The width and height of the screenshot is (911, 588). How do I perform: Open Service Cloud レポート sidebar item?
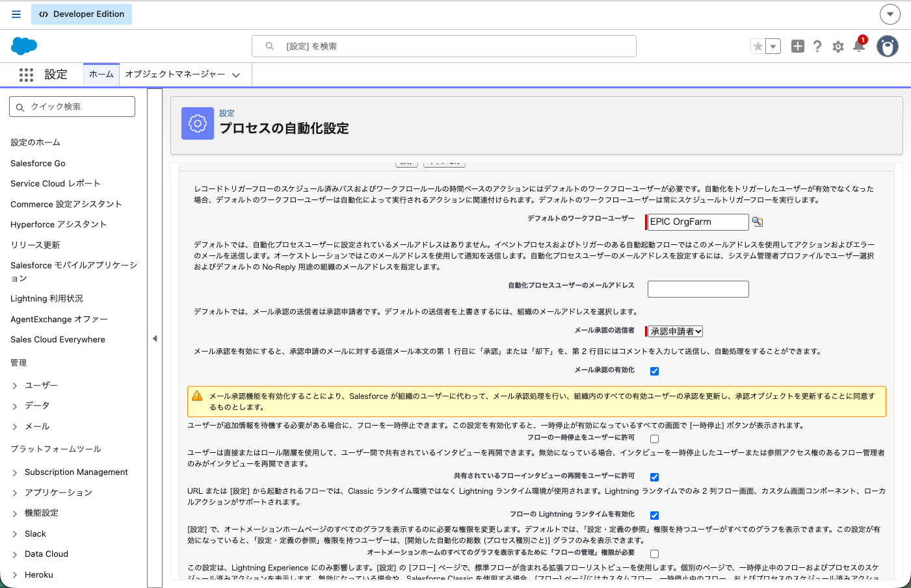55,183
